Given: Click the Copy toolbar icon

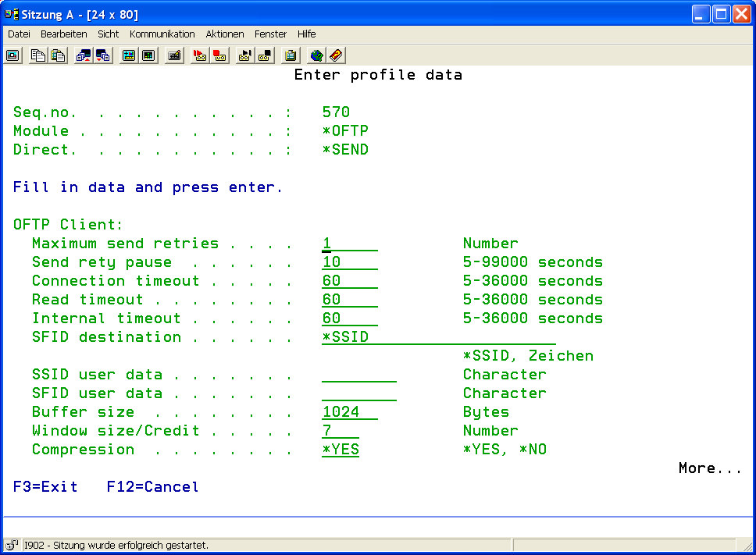Looking at the screenshot, I should tap(38, 55).
